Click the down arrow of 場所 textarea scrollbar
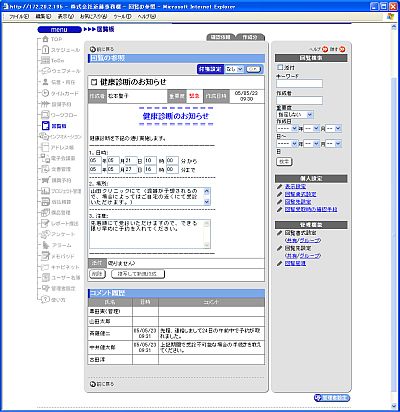Screen dimensions: 400x412 coord(207,202)
